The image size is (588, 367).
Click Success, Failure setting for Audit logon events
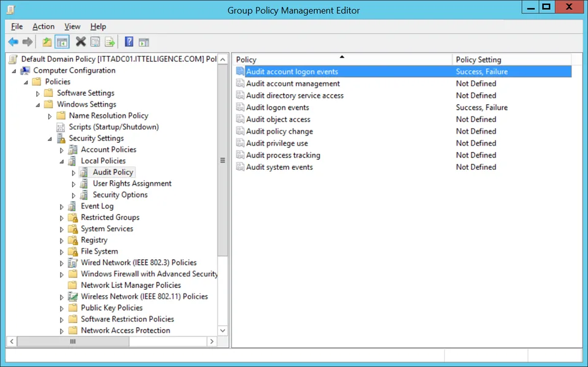(482, 107)
